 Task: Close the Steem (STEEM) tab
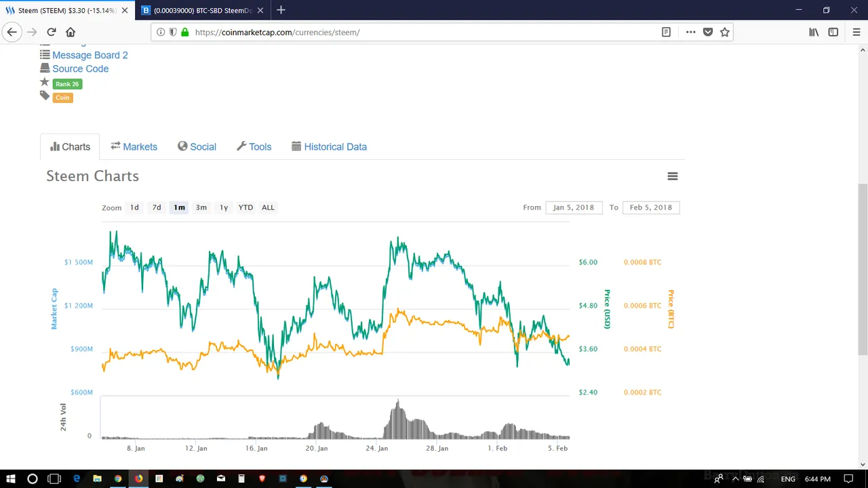124,11
